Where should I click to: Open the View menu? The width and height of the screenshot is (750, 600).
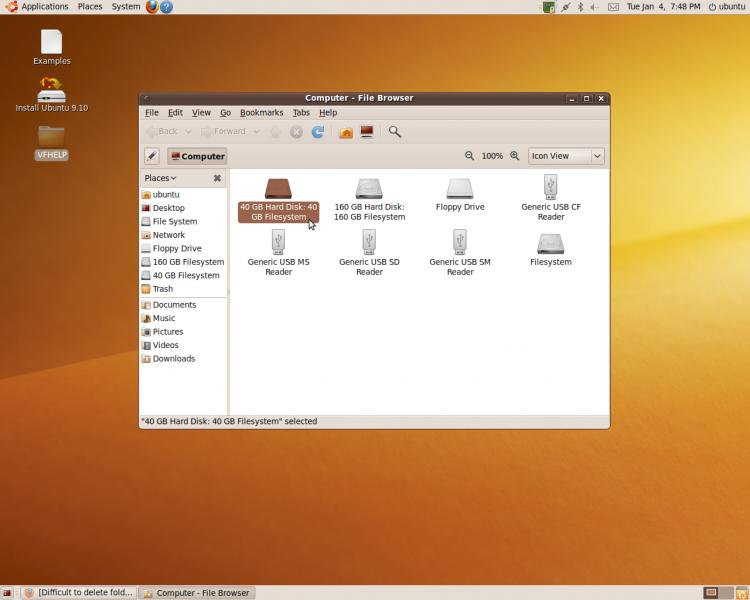tap(201, 112)
